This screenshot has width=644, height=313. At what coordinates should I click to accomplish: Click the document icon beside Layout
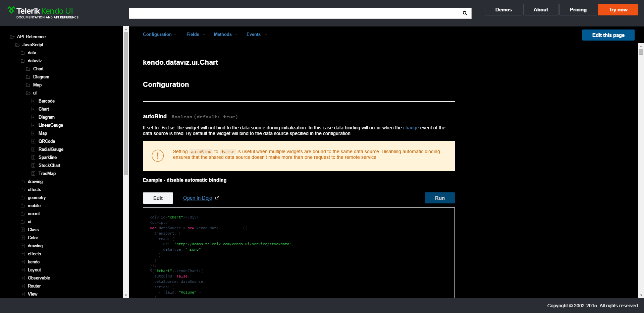[x=23, y=270]
